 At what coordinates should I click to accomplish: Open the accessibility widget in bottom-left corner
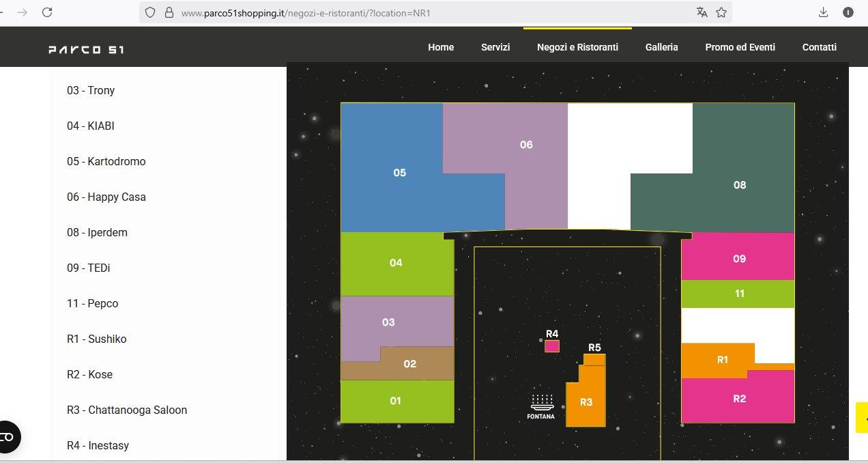pos(8,436)
